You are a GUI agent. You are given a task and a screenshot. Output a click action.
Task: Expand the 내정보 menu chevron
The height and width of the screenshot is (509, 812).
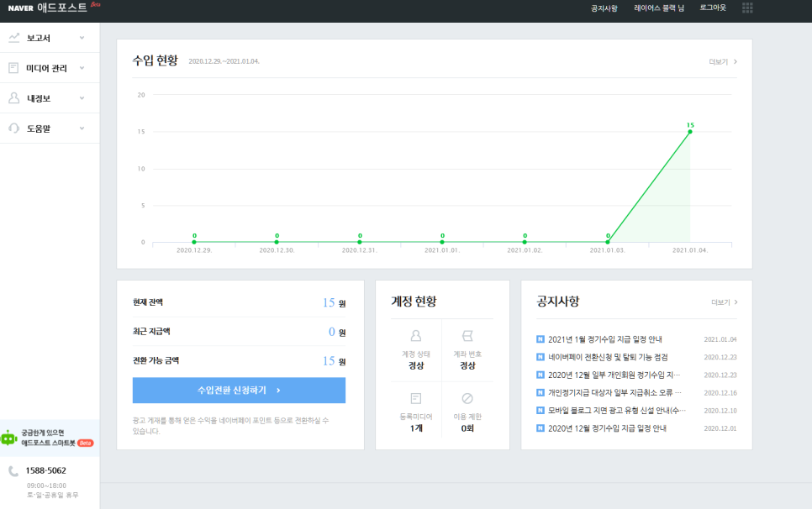click(82, 97)
